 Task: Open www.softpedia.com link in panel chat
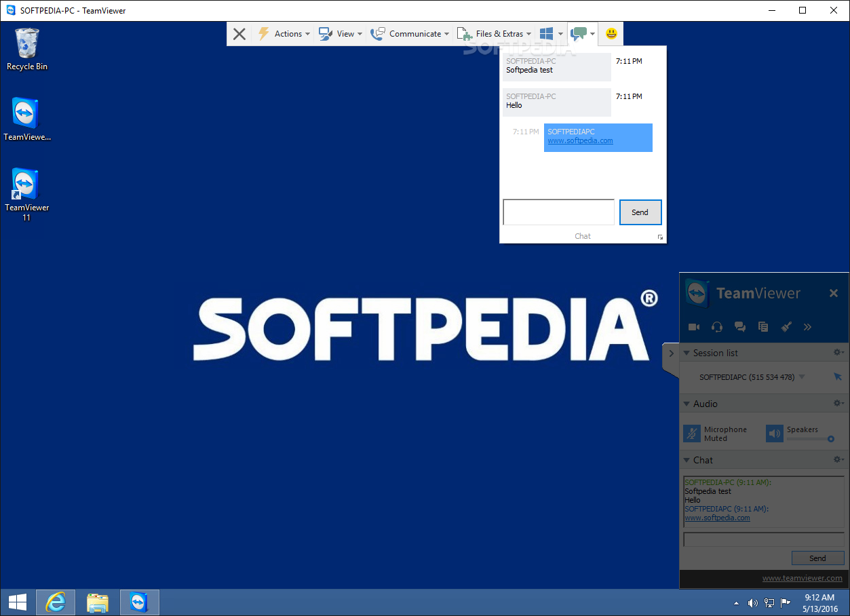(717, 518)
